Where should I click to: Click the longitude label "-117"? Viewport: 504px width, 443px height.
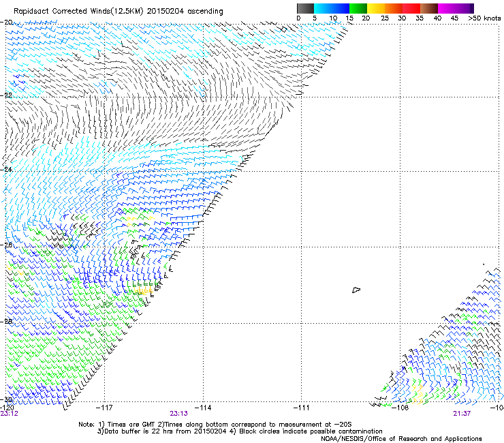104,408
